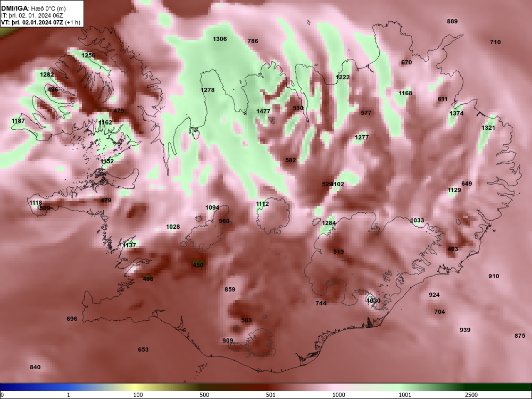The width and height of the screenshot is (532, 399).
Task: Click the 530 value label
Action: (x=298, y=108)
